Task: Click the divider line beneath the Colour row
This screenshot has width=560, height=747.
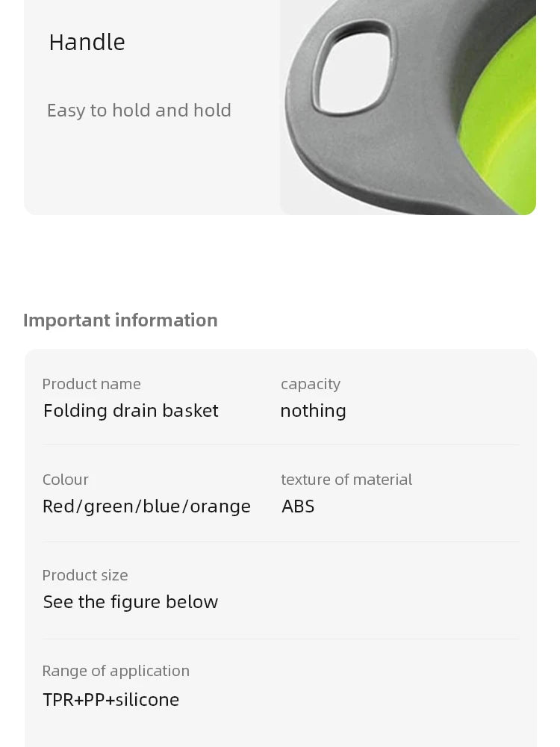Action: 281,542
